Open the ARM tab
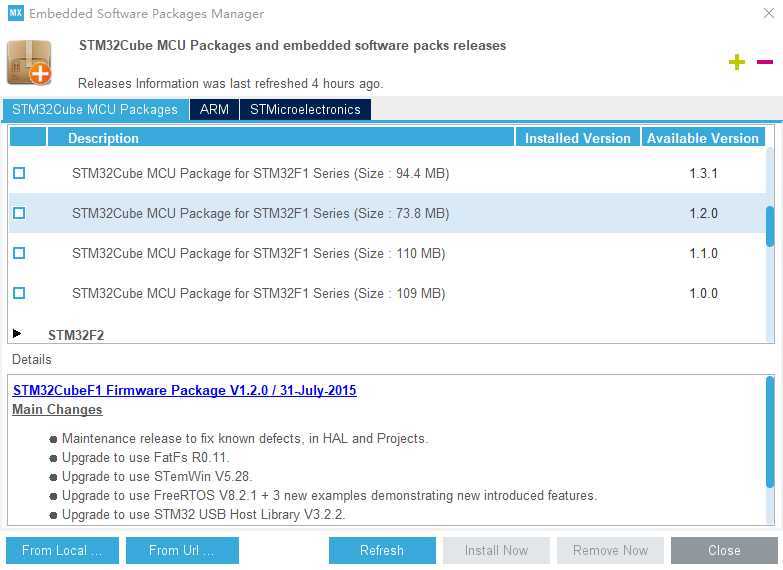Image resolution: width=783 pixels, height=570 pixels. (x=214, y=109)
